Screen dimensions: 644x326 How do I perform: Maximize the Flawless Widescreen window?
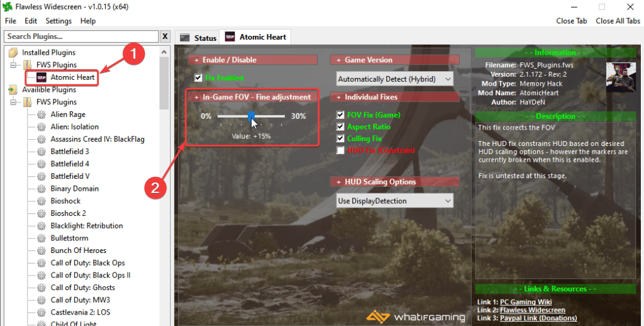tap(602, 7)
